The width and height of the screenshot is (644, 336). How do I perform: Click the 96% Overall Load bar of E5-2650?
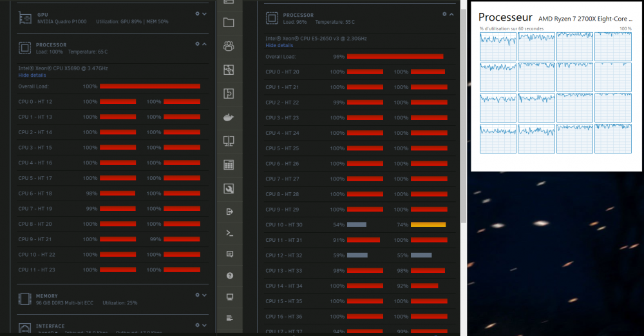(x=395, y=56)
